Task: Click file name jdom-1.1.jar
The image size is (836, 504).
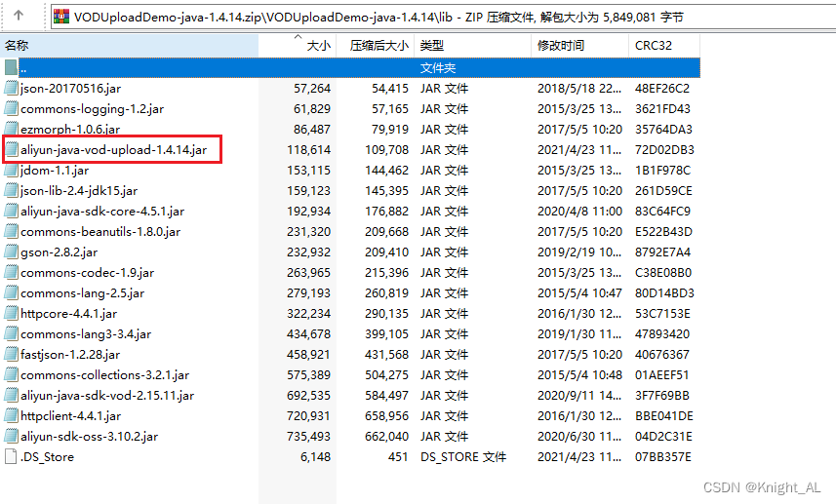Action: pyautogui.click(x=55, y=171)
